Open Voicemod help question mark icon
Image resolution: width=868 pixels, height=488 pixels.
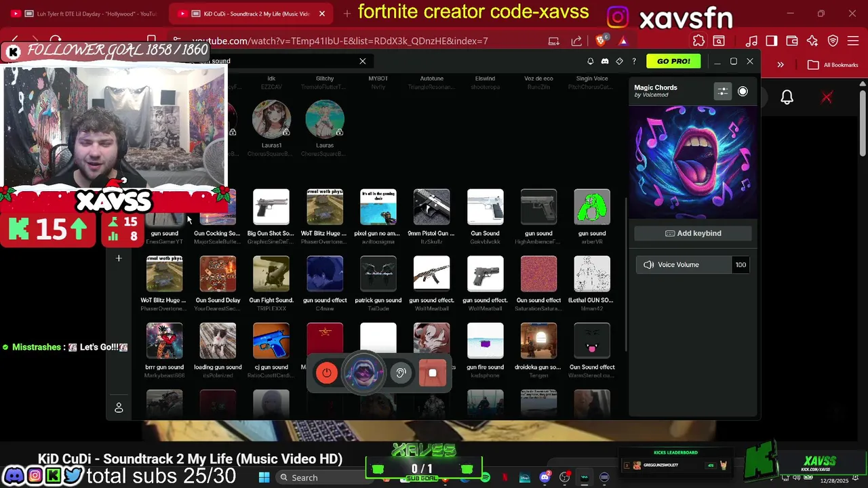[634, 61]
